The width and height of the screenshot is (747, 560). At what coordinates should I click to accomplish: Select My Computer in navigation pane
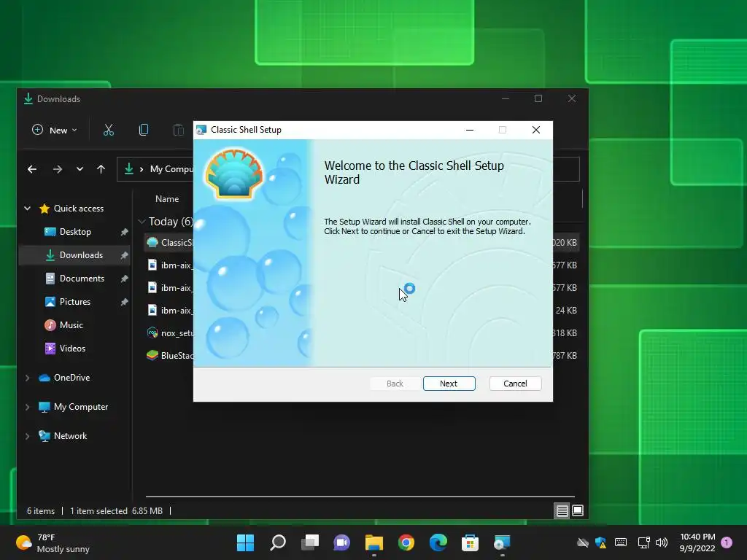[81, 407]
